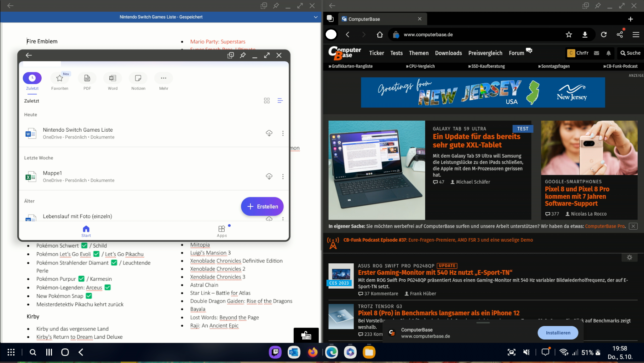Screen dimensions: 644x363
Task: Bookmark the page with the star icon
Action: 569,35
